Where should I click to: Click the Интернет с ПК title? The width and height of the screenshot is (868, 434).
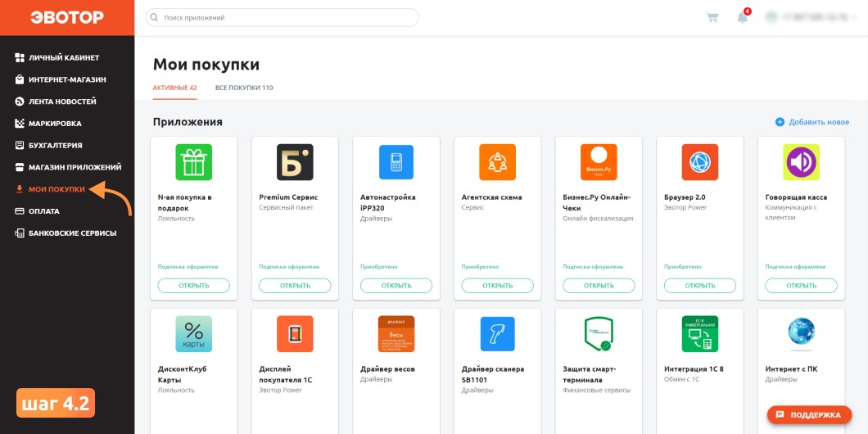[791, 369]
